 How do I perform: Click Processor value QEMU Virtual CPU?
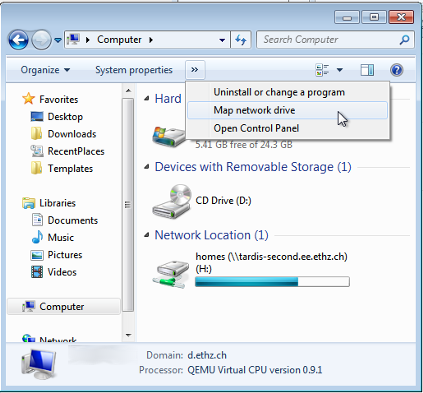[x=255, y=370]
